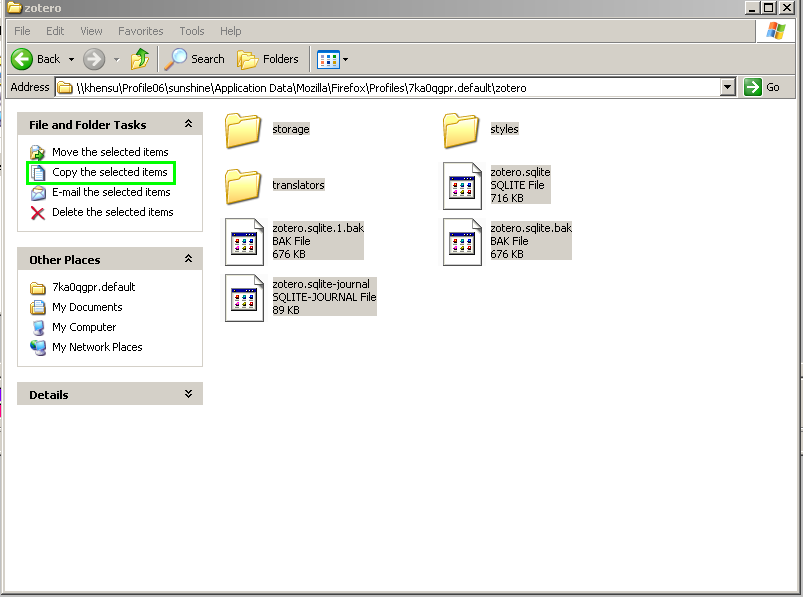Viewport: 803px width, 597px height.
Task: Open the Address bar dropdown list
Action: (727, 88)
